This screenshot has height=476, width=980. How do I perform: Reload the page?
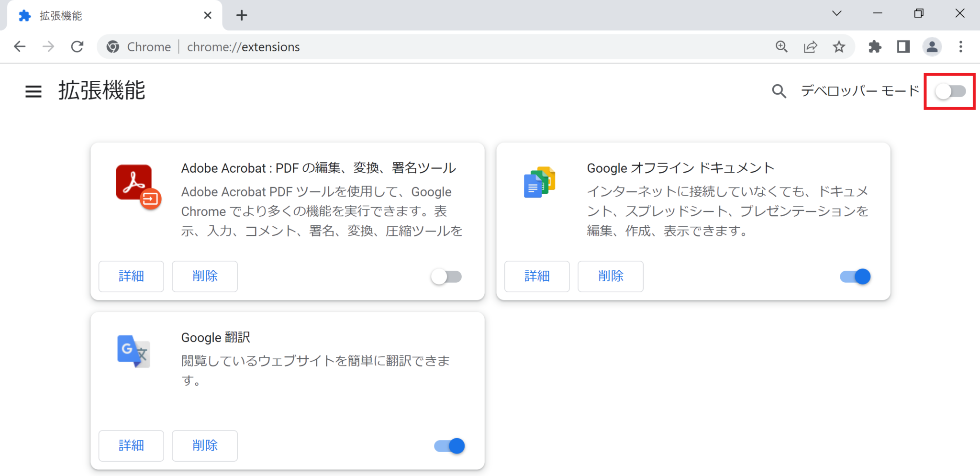77,47
